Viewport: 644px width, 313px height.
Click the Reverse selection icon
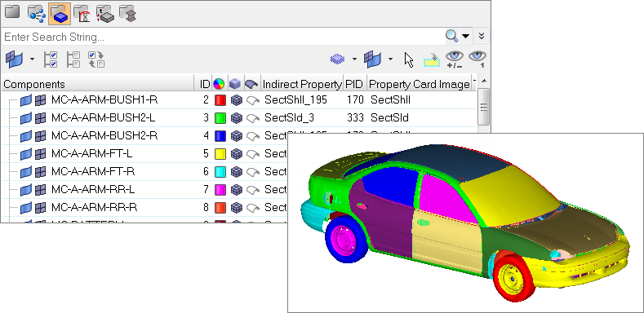[x=96, y=60]
